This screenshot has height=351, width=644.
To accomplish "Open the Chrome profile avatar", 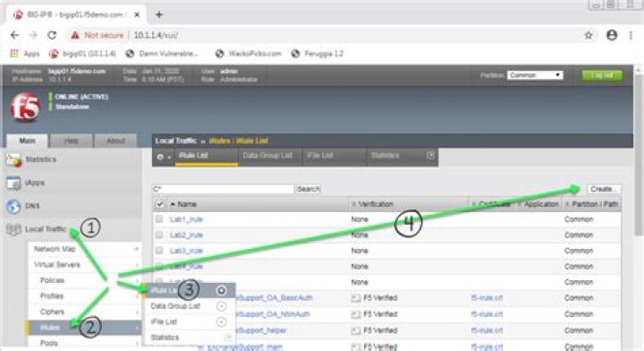I will pos(612,35).
